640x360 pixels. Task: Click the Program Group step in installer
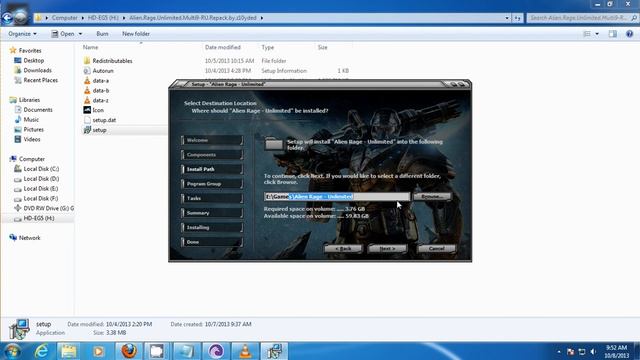[212, 184]
